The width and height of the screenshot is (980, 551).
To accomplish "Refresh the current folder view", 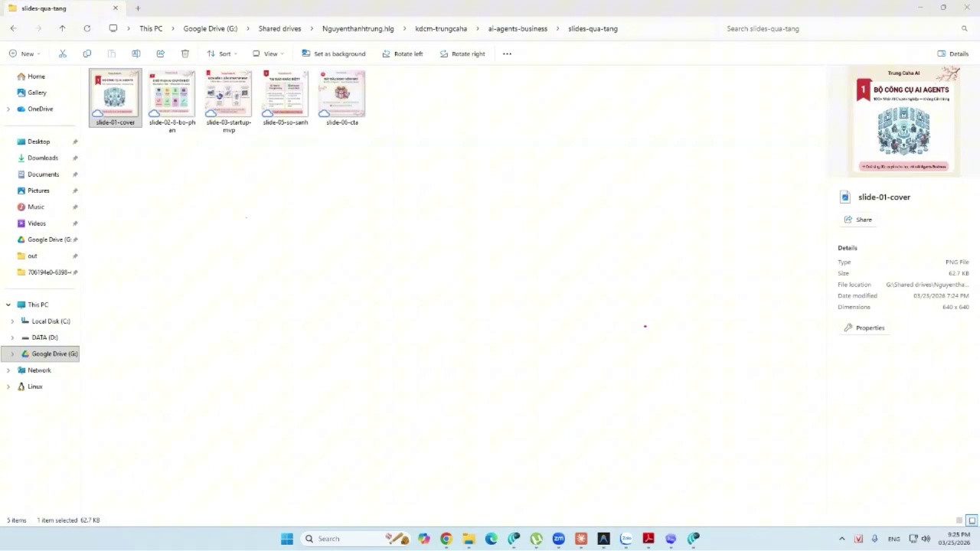I will (87, 28).
